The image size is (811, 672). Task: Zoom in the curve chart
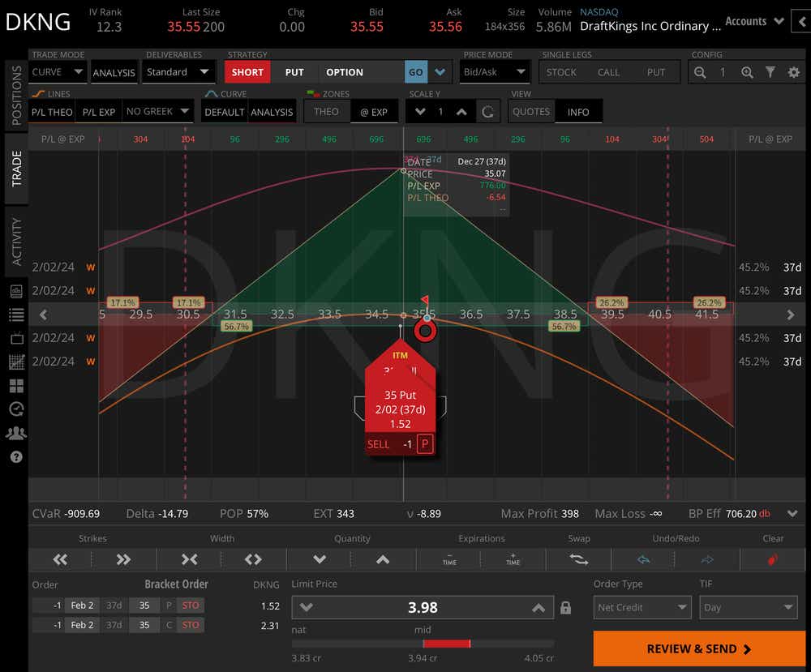click(747, 72)
